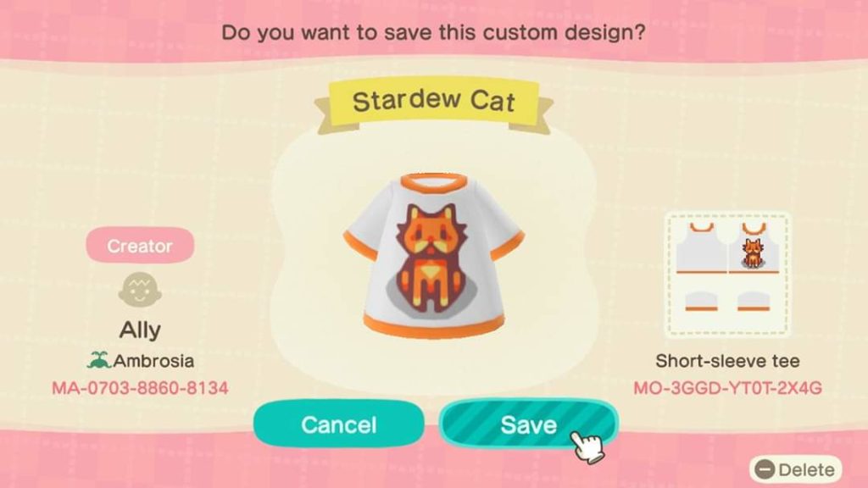Click the save custom design prompt text
The height and width of the screenshot is (488, 868).
point(433,32)
